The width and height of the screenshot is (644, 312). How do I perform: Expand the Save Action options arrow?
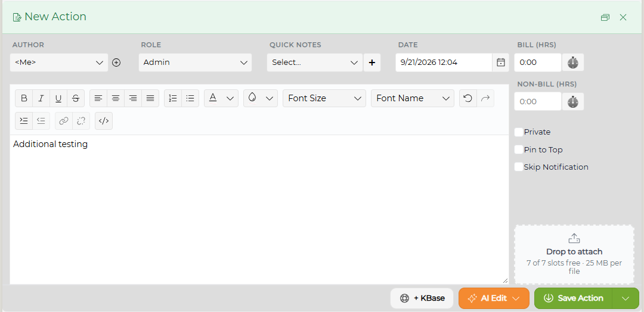pyautogui.click(x=626, y=298)
